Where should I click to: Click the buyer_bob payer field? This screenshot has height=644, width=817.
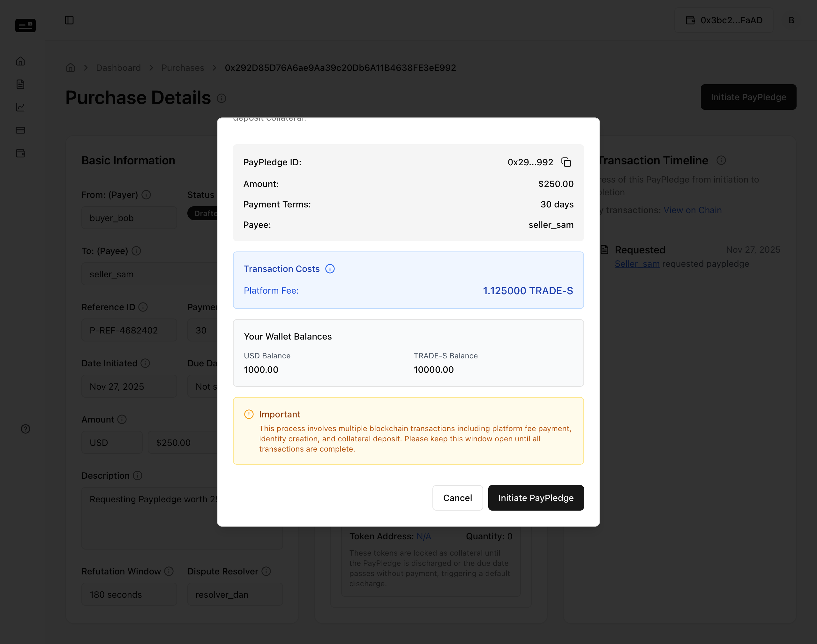click(129, 218)
